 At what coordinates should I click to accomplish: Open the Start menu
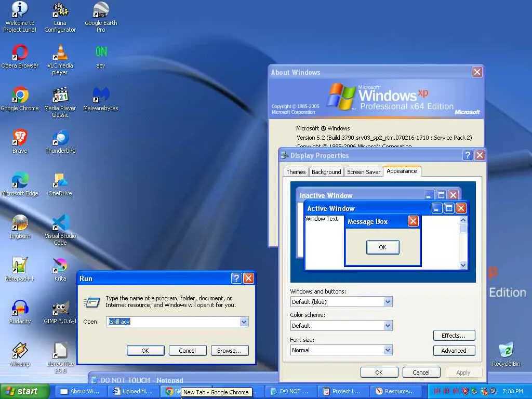tap(25, 391)
